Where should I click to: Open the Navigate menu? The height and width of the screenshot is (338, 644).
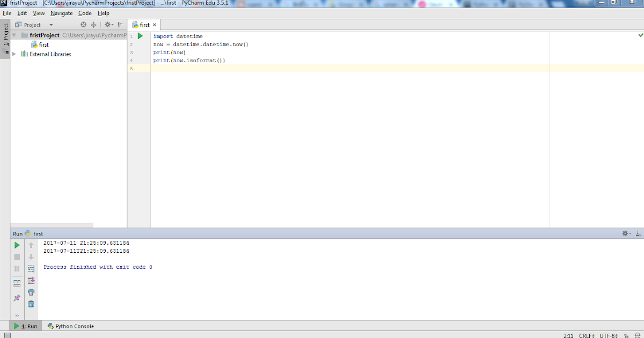click(x=61, y=13)
